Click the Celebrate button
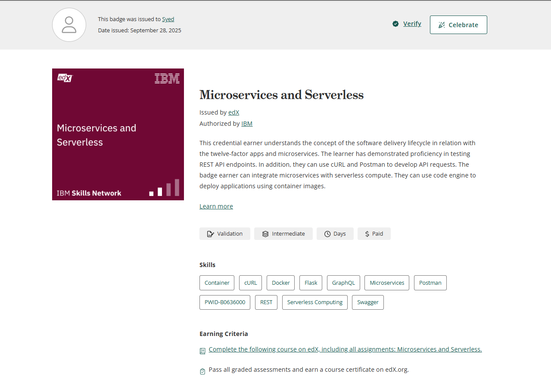Image resolution: width=551 pixels, height=392 pixels. pos(458,25)
